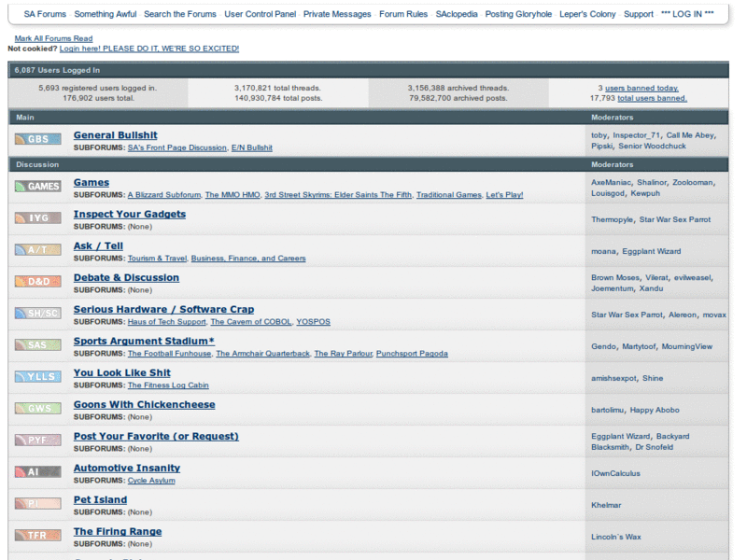Open Automotive Insanity forum
This screenshot has width=747, height=560.
pos(127,469)
